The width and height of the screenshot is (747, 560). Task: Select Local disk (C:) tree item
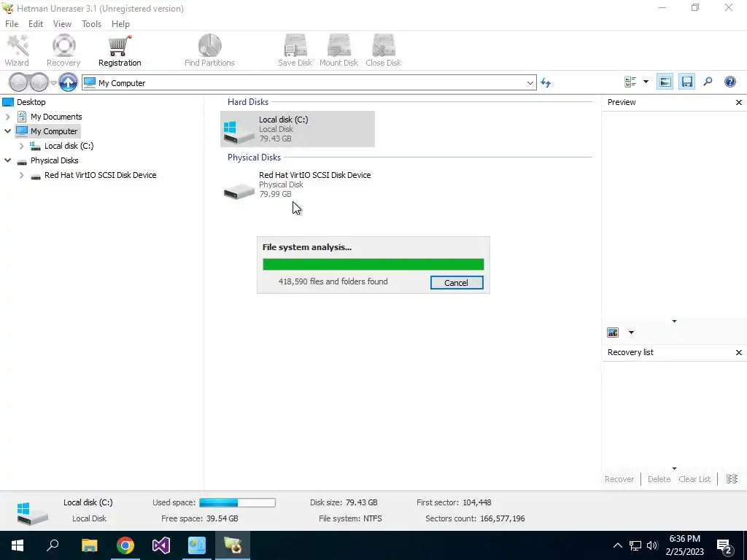click(x=69, y=146)
